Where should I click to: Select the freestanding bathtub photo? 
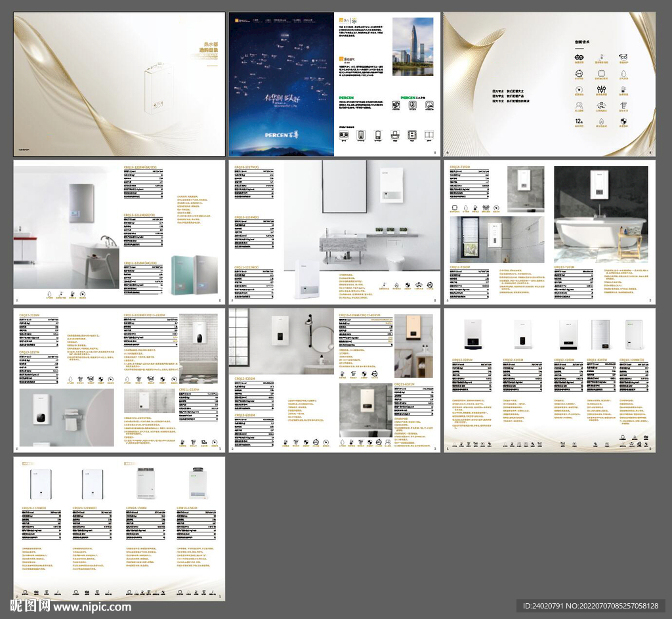[x=600, y=214]
